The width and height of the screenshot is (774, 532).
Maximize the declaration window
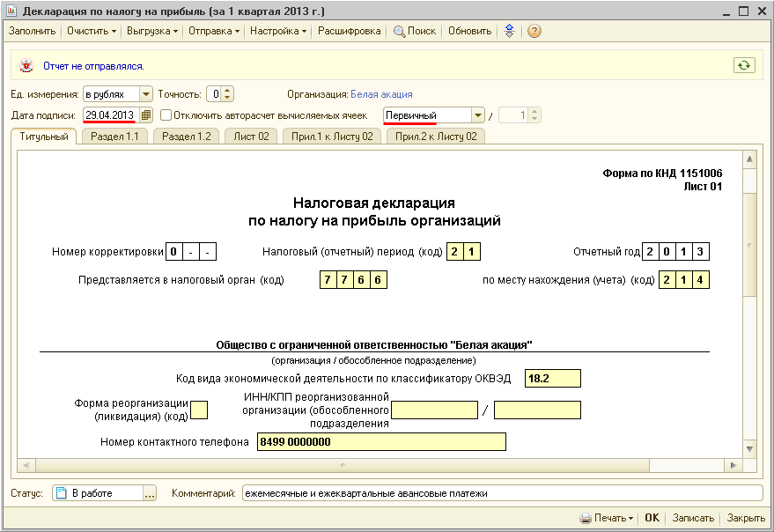pyautogui.click(x=743, y=11)
